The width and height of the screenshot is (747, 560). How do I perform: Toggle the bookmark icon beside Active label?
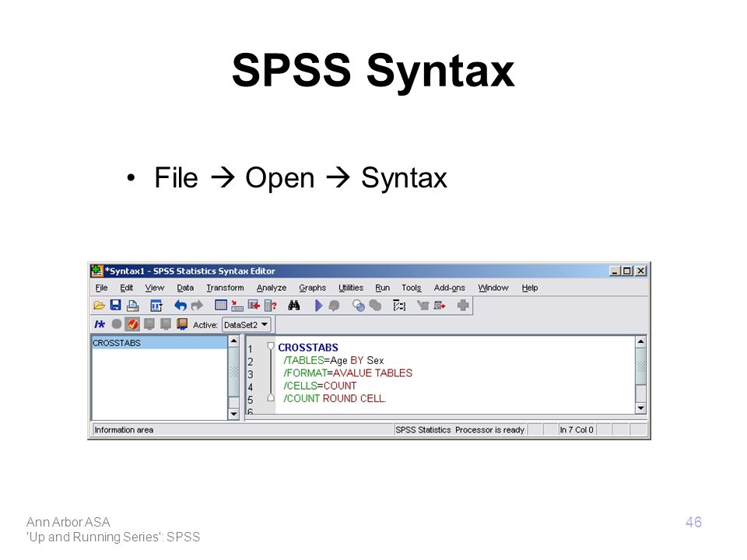(181, 324)
